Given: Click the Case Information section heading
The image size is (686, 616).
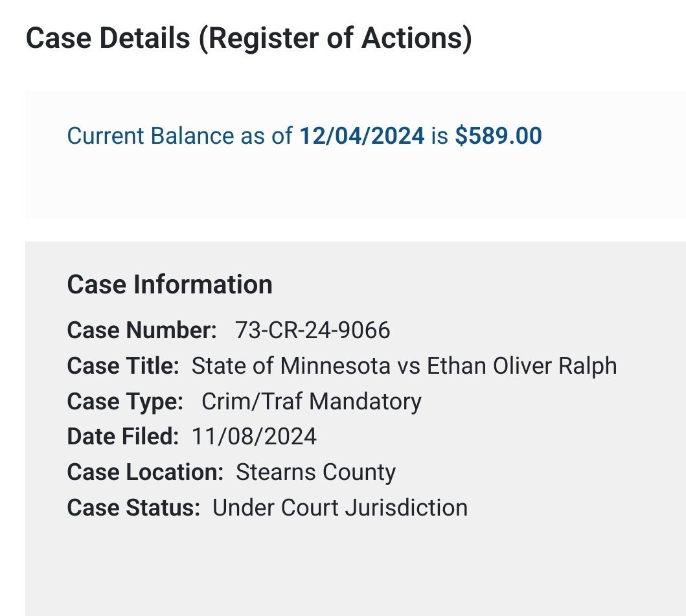Looking at the screenshot, I should pos(170,284).
